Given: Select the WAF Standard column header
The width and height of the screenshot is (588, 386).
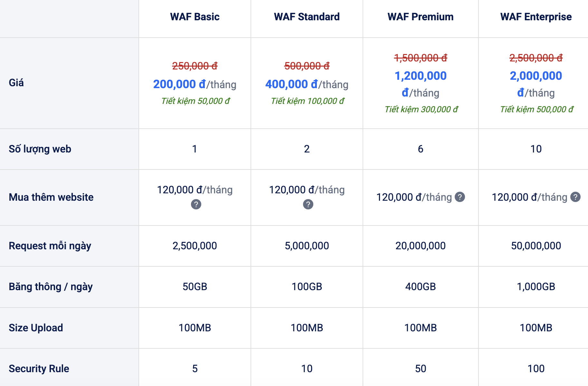Looking at the screenshot, I should point(307,17).
